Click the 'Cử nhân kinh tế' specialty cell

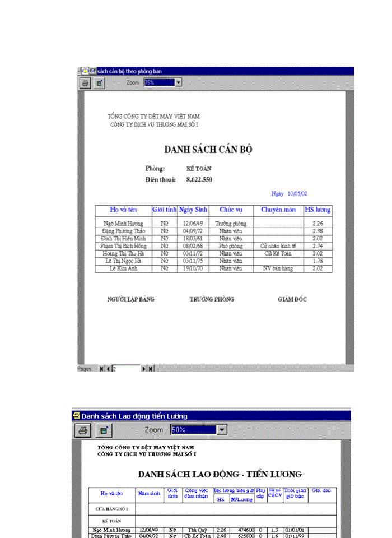click(278, 246)
